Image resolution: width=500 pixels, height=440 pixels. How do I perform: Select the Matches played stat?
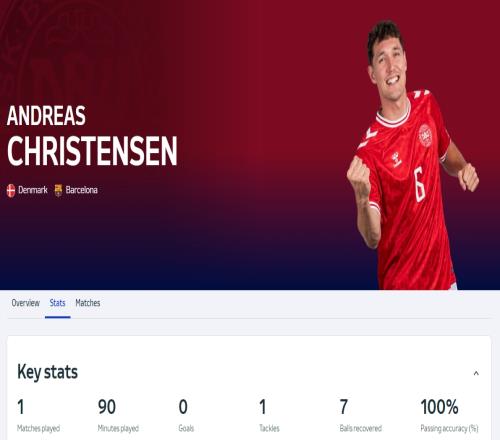tap(38, 415)
